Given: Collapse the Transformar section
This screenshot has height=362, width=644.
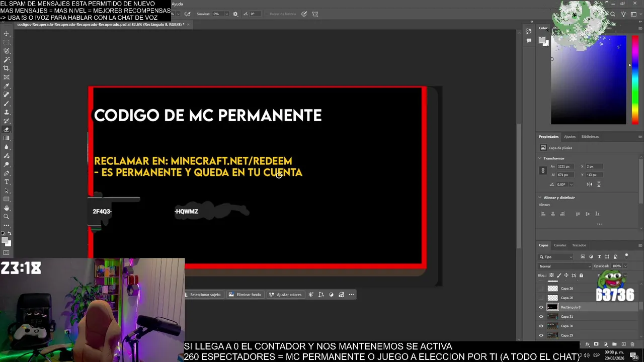Looking at the screenshot, I should [x=540, y=158].
